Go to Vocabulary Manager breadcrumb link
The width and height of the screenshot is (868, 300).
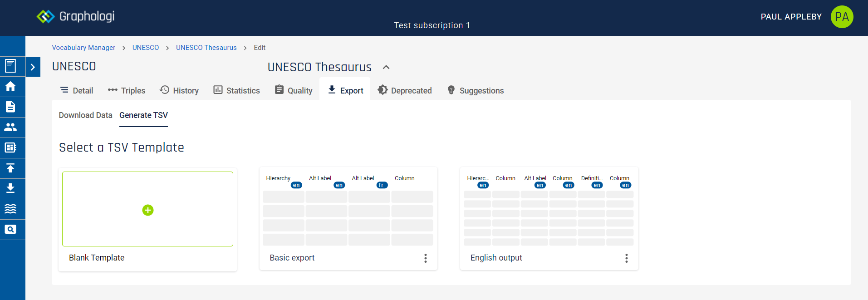(x=83, y=48)
